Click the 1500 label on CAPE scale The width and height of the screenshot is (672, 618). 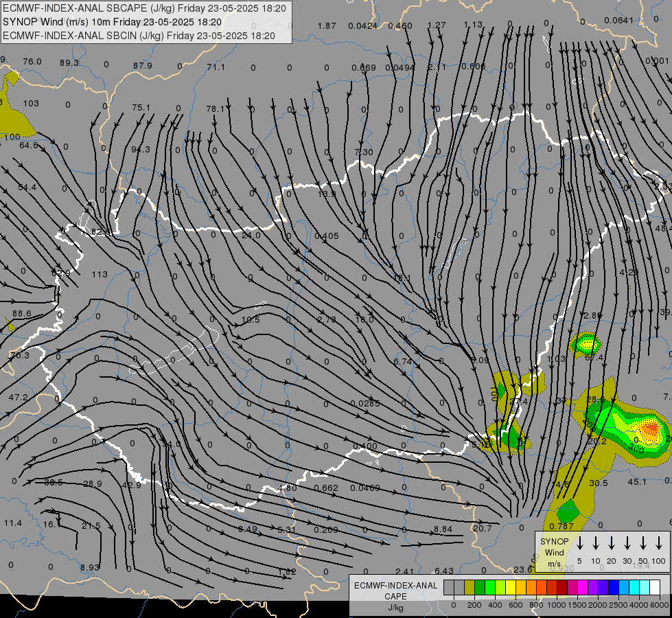point(577,605)
